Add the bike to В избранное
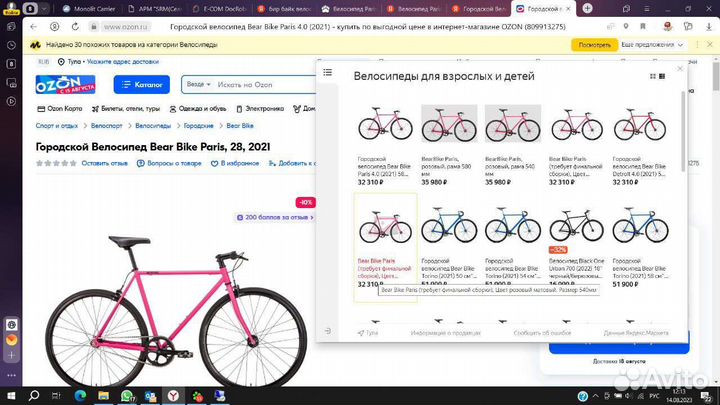Image resolution: width=720 pixels, height=405 pixels. [x=235, y=163]
